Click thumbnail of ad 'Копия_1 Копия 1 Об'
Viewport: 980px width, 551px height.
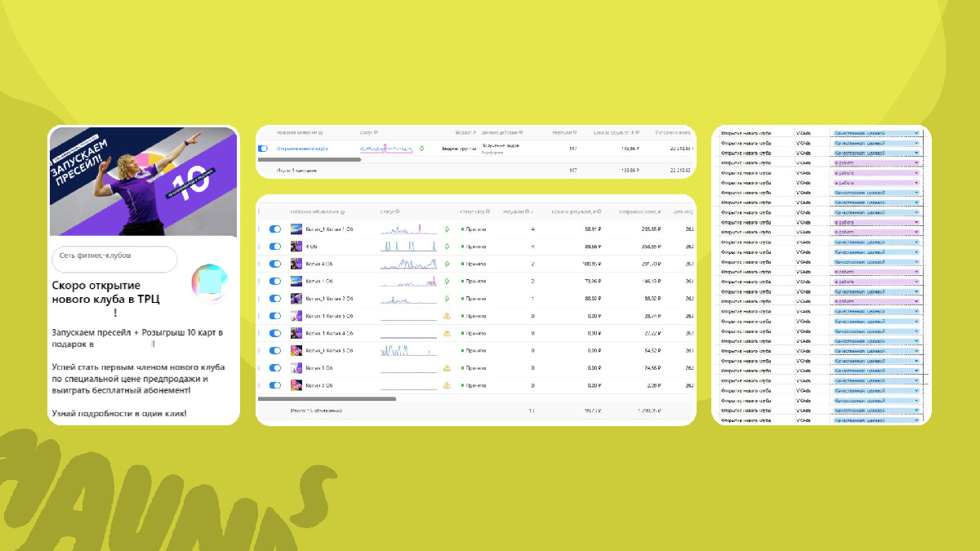tap(296, 229)
